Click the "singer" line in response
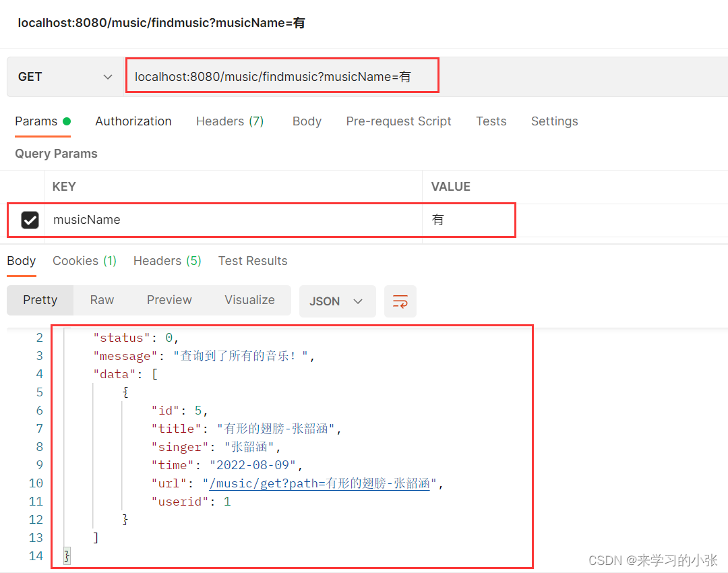This screenshot has width=728, height=573. click(216, 447)
